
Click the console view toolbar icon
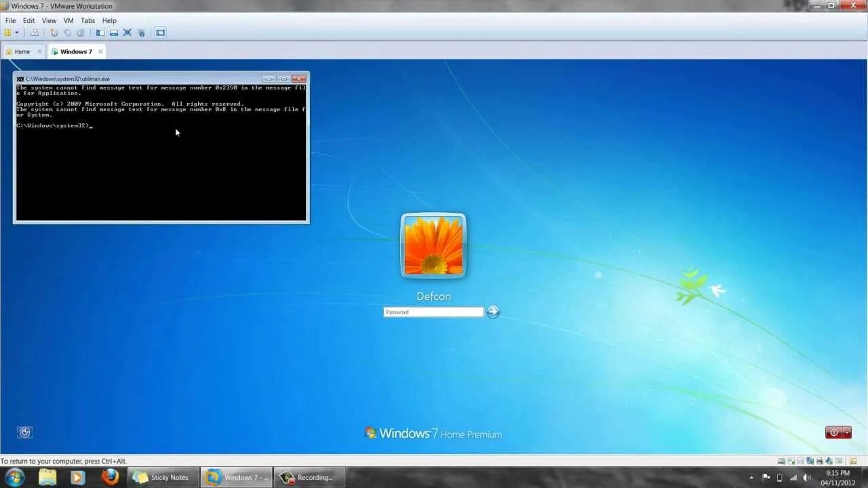click(x=160, y=33)
